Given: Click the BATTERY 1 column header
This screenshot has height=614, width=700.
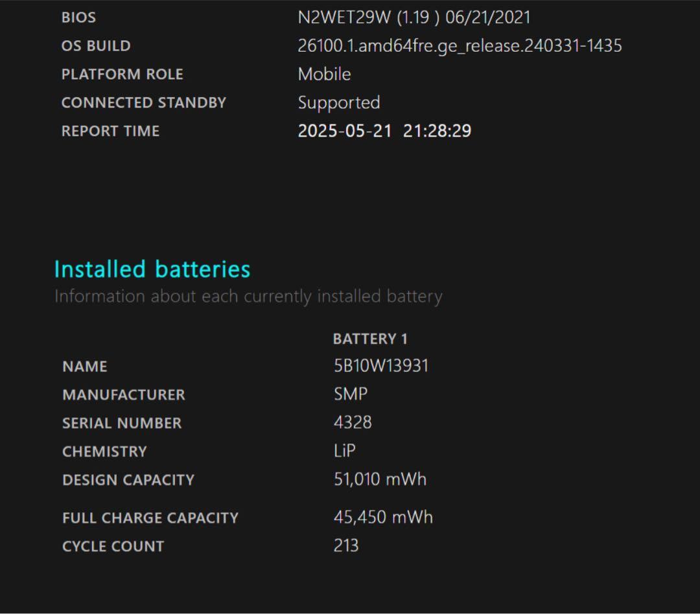Looking at the screenshot, I should point(369,338).
